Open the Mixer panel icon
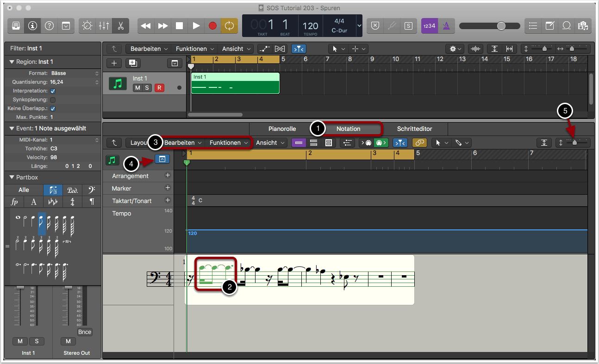 click(103, 26)
